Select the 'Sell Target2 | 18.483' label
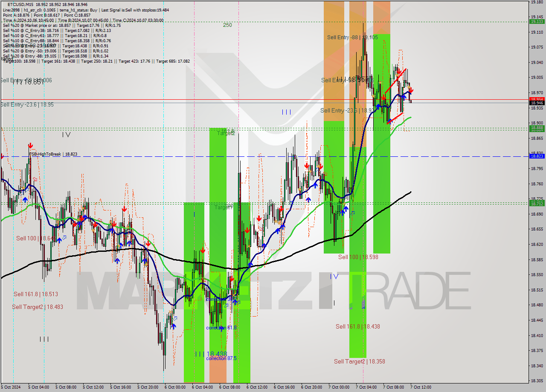546x392 pixels. coord(38,307)
